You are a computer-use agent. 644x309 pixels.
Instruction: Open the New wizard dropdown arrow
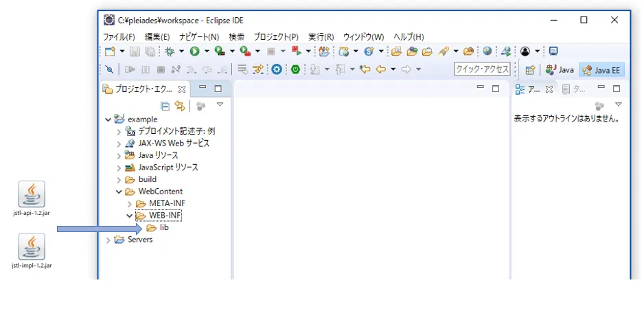(x=122, y=51)
